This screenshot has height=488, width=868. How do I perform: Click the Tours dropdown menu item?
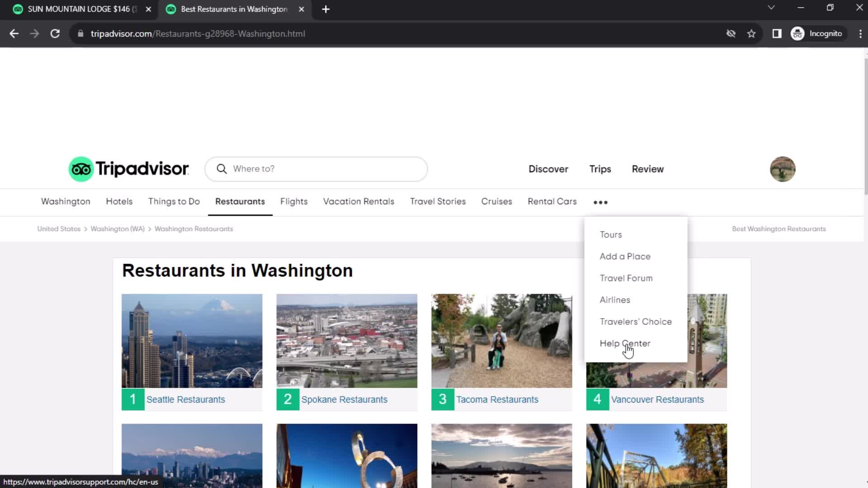pyautogui.click(x=611, y=234)
